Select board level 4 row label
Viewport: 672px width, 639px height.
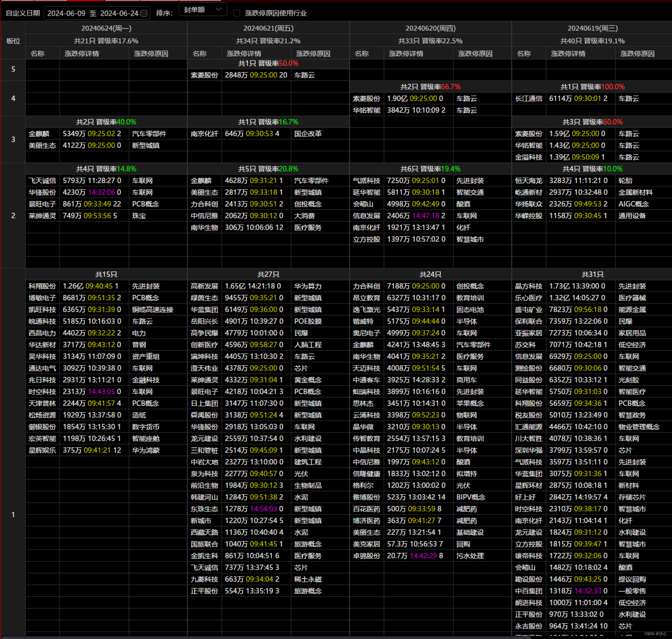coord(13,98)
